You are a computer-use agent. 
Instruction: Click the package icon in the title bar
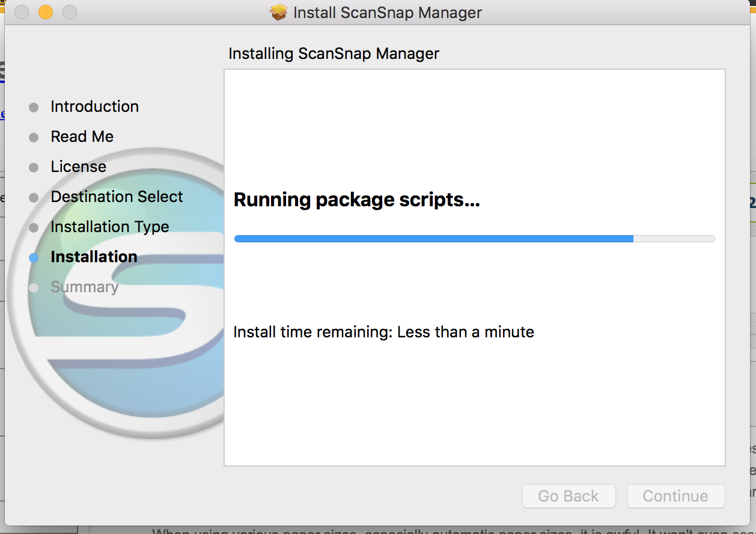click(x=279, y=13)
